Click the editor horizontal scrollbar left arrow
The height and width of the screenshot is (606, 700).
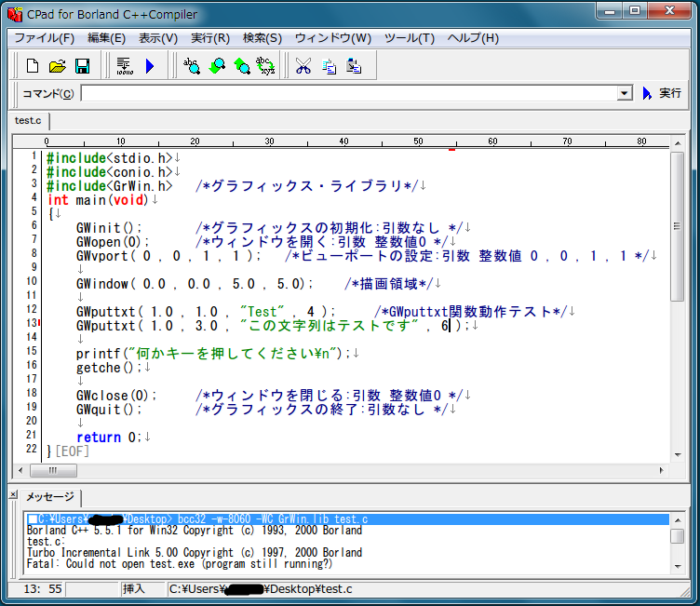[20, 470]
